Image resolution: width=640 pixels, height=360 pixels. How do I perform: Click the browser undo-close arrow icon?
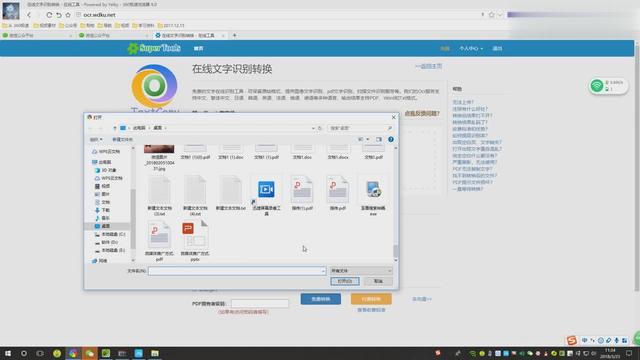click(x=59, y=15)
